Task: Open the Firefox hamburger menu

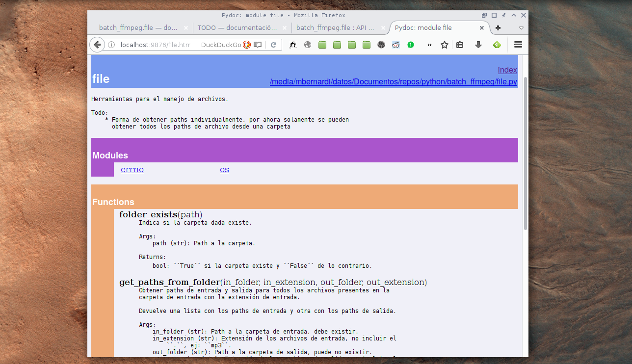Action: pyautogui.click(x=518, y=45)
